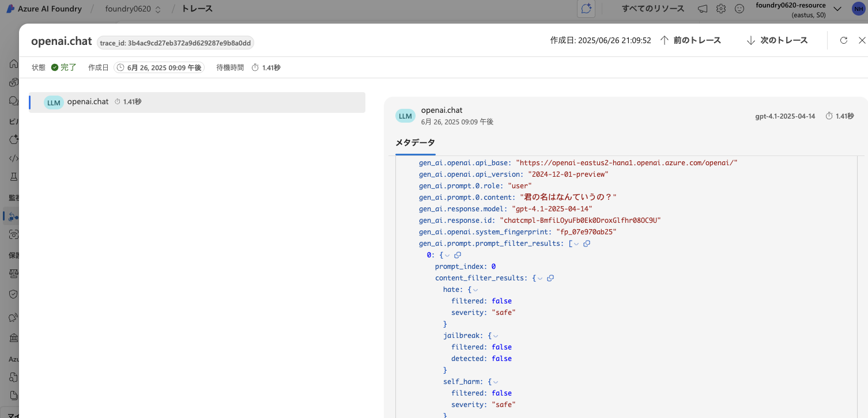
Task: Click the green 完了 status check icon
Action: (x=55, y=67)
